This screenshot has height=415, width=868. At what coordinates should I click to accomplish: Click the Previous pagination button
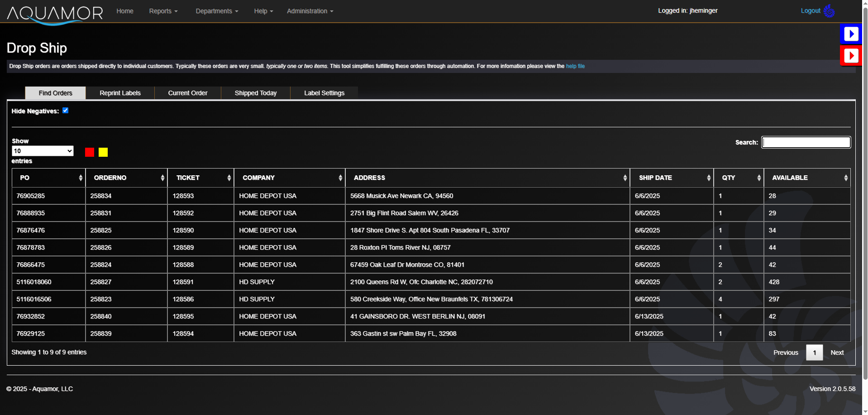786,352
